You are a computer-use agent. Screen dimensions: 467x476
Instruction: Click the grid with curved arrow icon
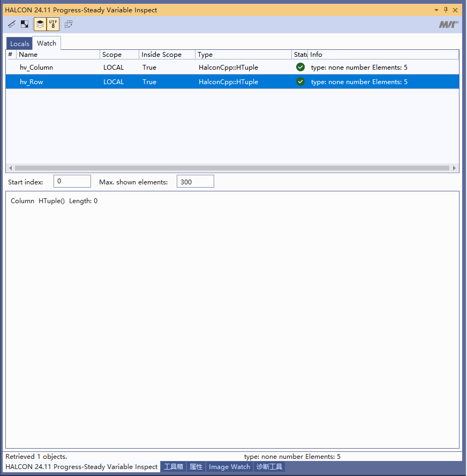point(69,24)
